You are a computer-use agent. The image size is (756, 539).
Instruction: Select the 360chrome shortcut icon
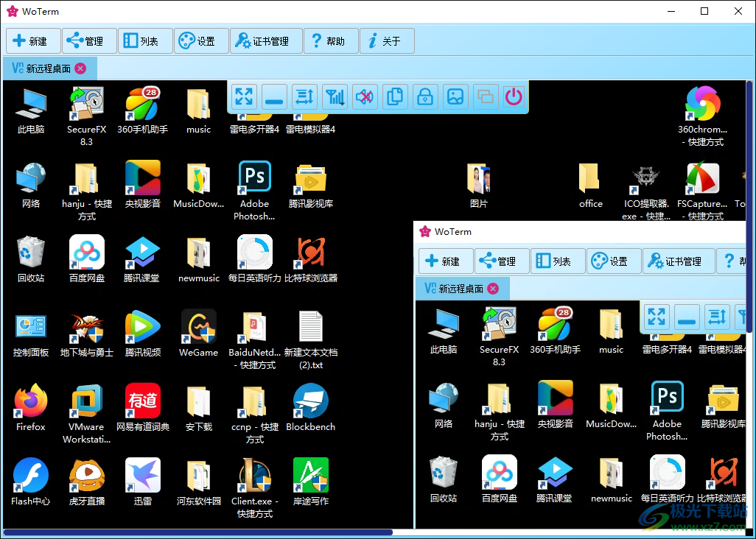[x=702, y=116]
